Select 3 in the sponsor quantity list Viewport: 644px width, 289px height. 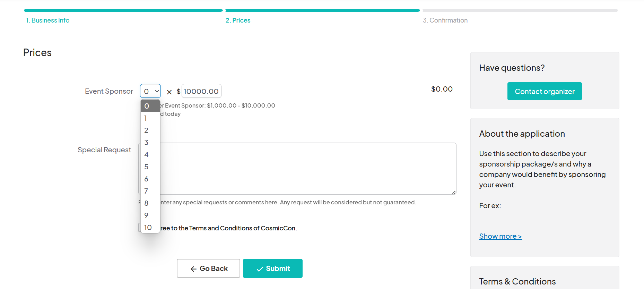pos(150,143)
